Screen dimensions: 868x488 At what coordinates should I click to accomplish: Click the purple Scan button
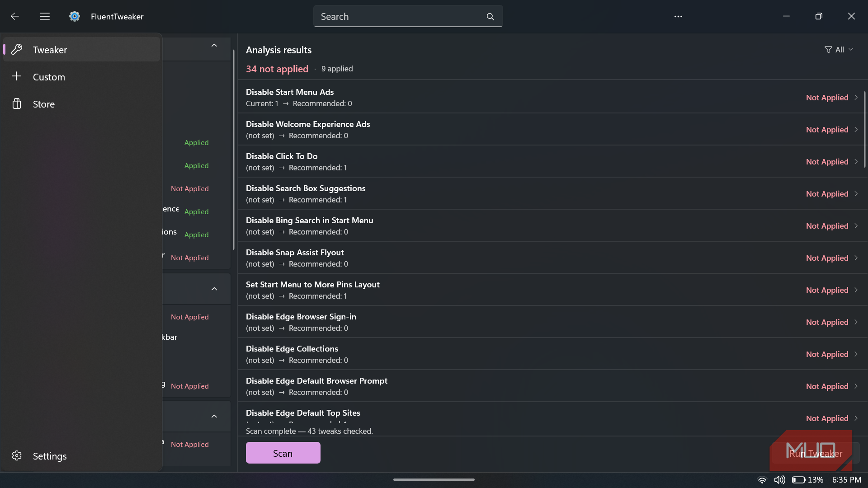tap(283, 453)
